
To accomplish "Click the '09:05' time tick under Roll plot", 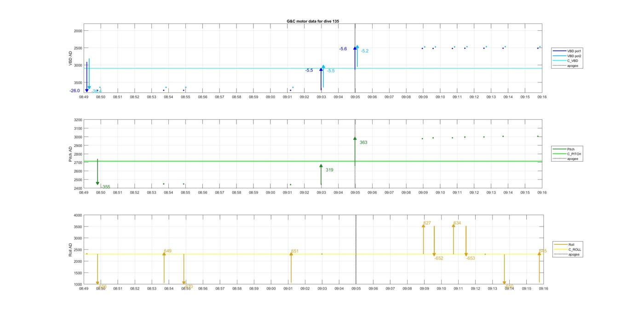I will click(x=356, y=289).
